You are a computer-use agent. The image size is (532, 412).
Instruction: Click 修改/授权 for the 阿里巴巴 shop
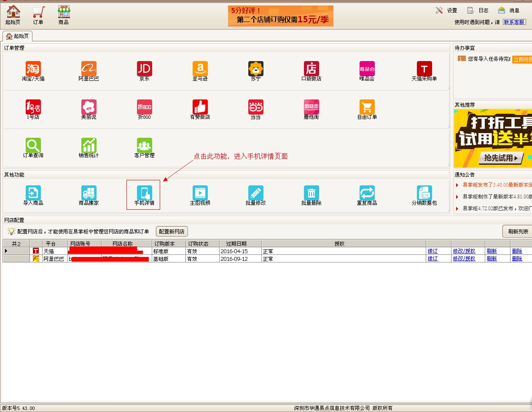pyautogui.click(x=464, y=259)
